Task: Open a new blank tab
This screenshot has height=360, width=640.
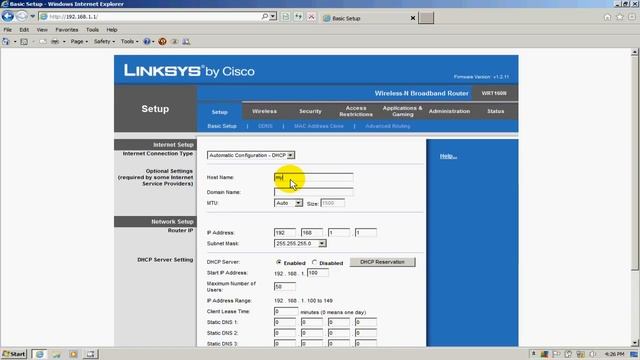Action: (x=426, y=18)
